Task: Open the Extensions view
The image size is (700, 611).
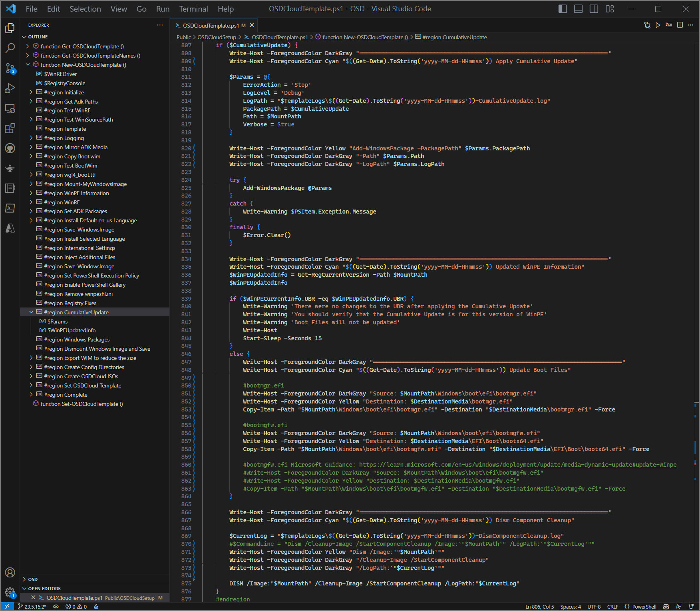Action: coord(10,128)
